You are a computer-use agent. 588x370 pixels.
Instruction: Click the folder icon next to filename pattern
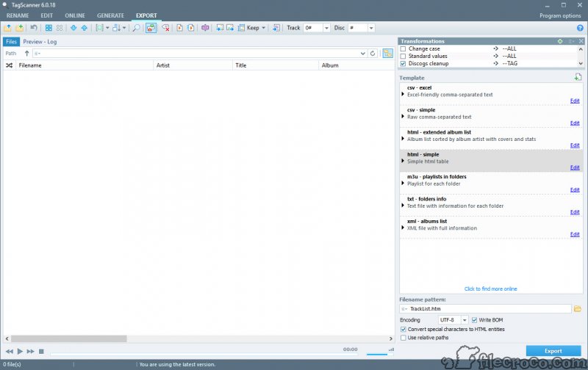pos(578,309)
